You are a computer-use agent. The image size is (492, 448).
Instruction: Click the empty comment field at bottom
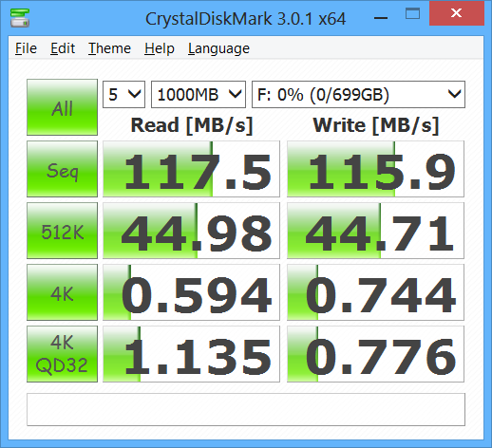pyautogui.click(x=246, y=409)
